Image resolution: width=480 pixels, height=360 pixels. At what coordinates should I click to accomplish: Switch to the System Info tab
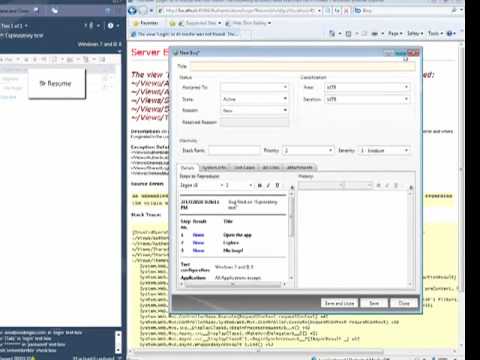(x=214, y=167)
